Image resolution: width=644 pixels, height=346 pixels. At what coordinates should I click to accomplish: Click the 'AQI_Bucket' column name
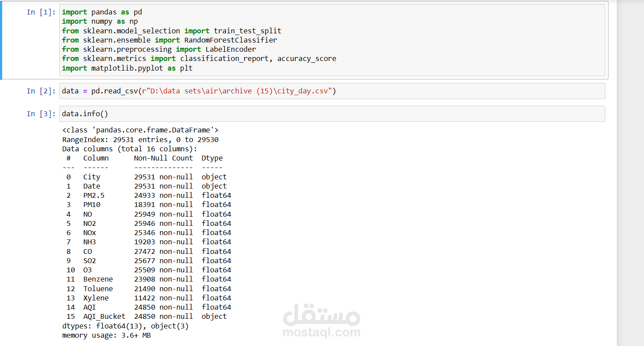pos(104,317)
